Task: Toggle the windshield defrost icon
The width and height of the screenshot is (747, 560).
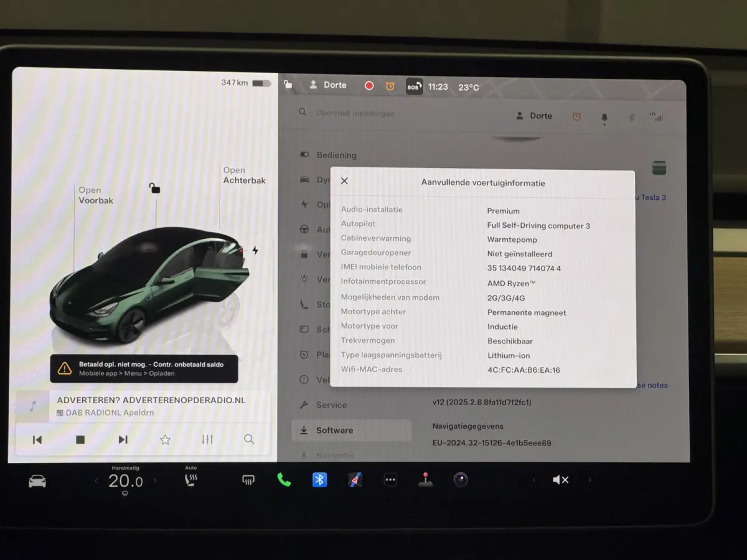Action: click(x=248, y=480)
